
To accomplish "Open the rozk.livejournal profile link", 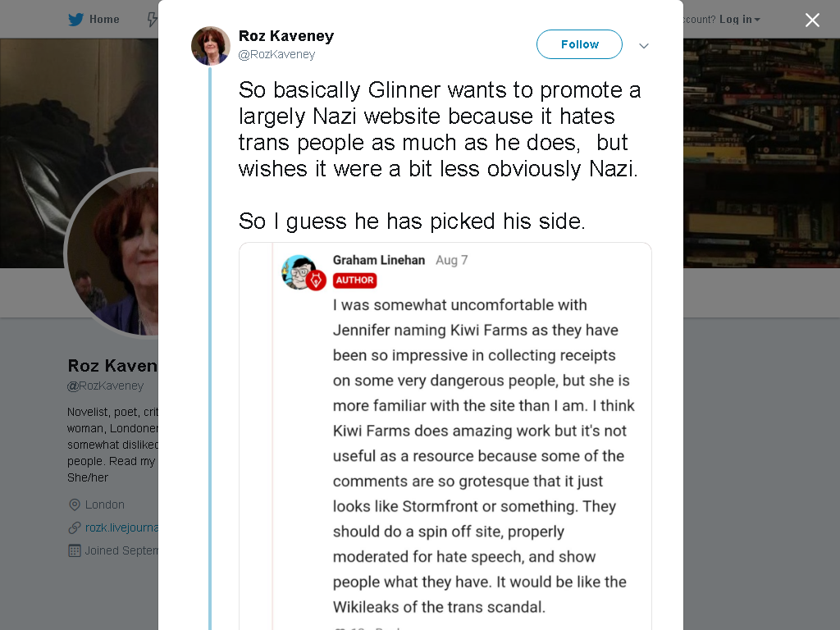I will click(121, 527).
